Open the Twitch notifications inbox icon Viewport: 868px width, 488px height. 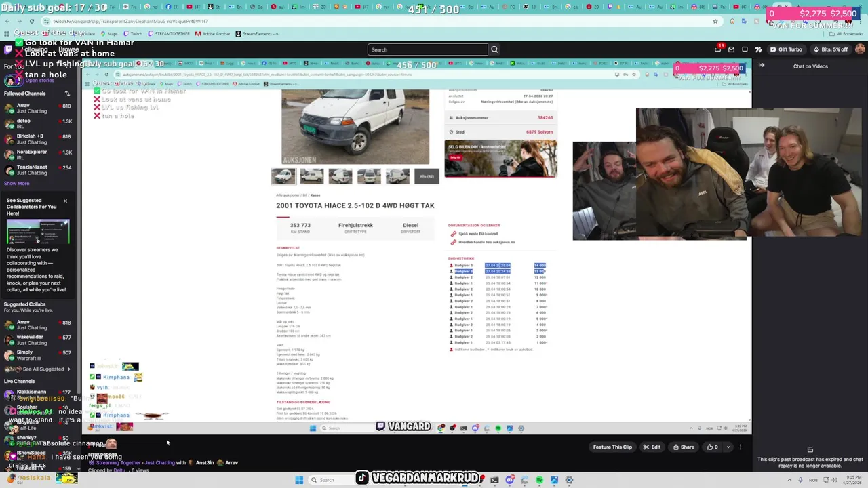718,49
